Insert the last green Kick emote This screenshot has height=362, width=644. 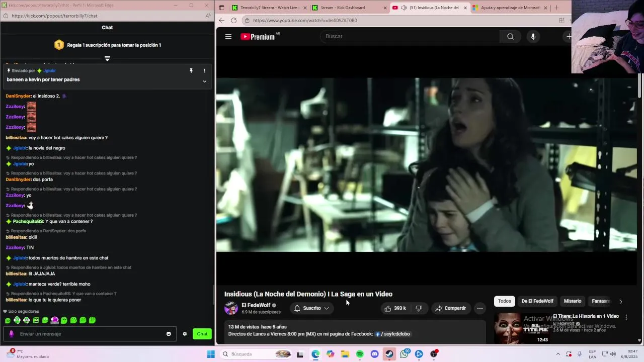click(x=92, y=320)
